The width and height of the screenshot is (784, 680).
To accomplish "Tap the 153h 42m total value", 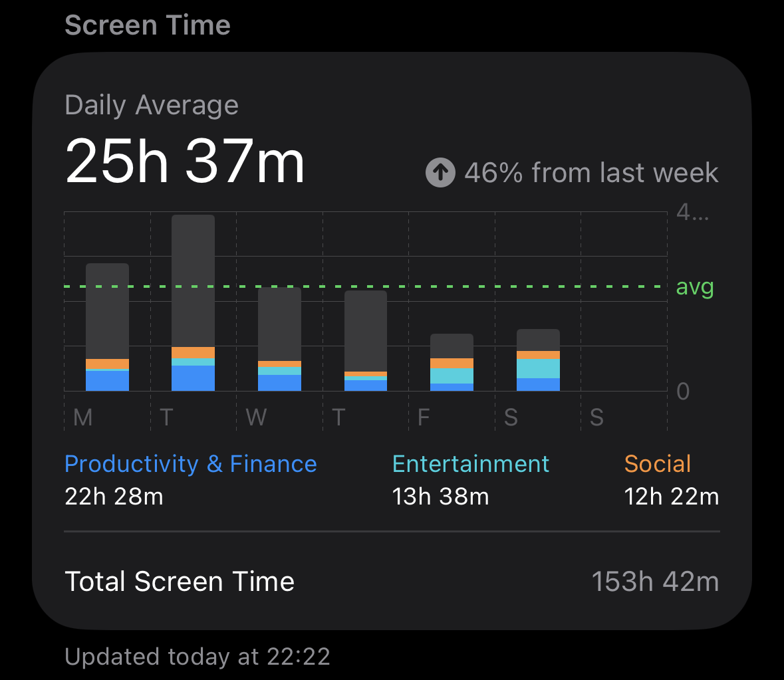I will pos(655,582).
